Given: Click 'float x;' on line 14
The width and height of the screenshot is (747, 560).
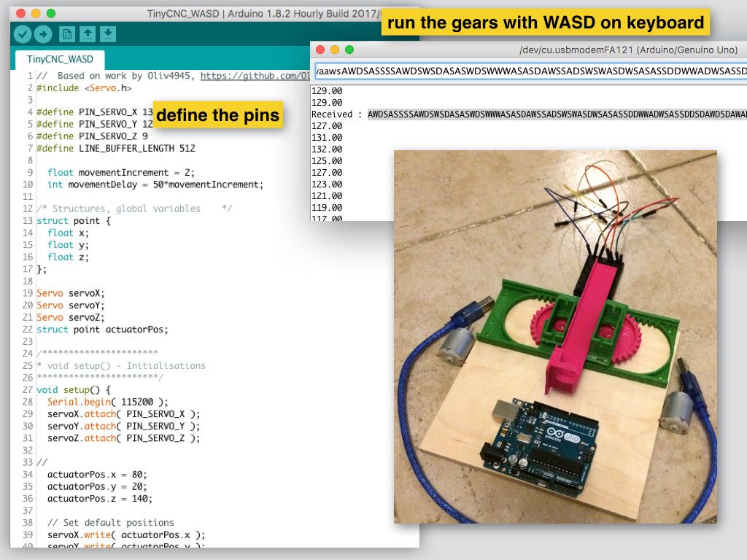Looking at the screenshot, I should [x=68, y=233].
